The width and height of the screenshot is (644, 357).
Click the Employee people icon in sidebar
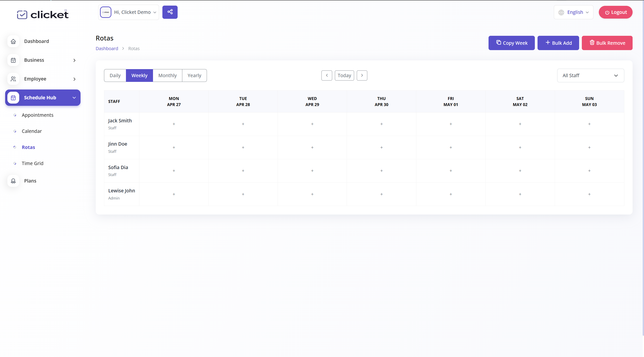click(x=13, y=79)
